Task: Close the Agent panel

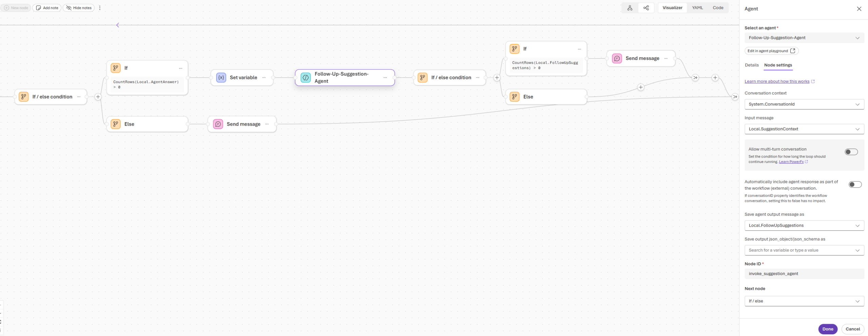Action: pyautogui.click(x=859, y=9)
